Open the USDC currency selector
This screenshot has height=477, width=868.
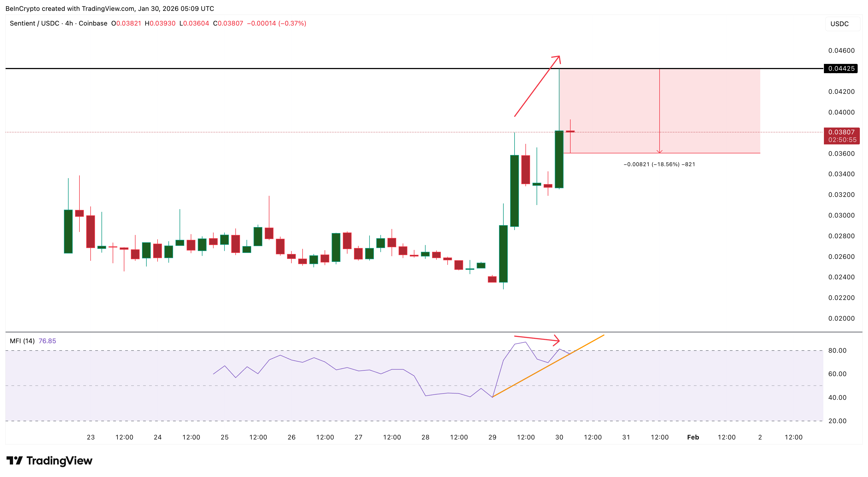coord(840,24)
